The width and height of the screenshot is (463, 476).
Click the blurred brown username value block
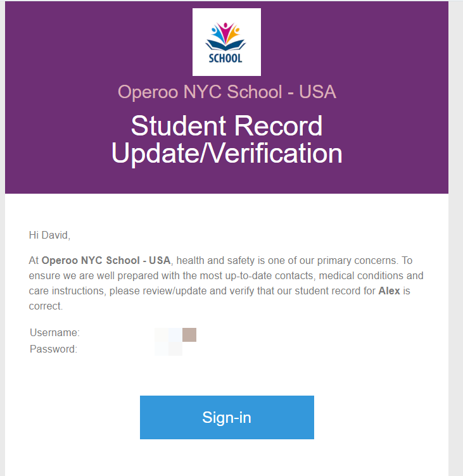click(x=189, y=335)
